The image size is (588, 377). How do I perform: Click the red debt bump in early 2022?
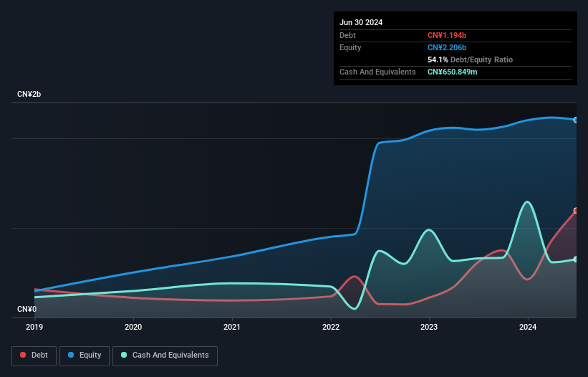click(355, 277)
